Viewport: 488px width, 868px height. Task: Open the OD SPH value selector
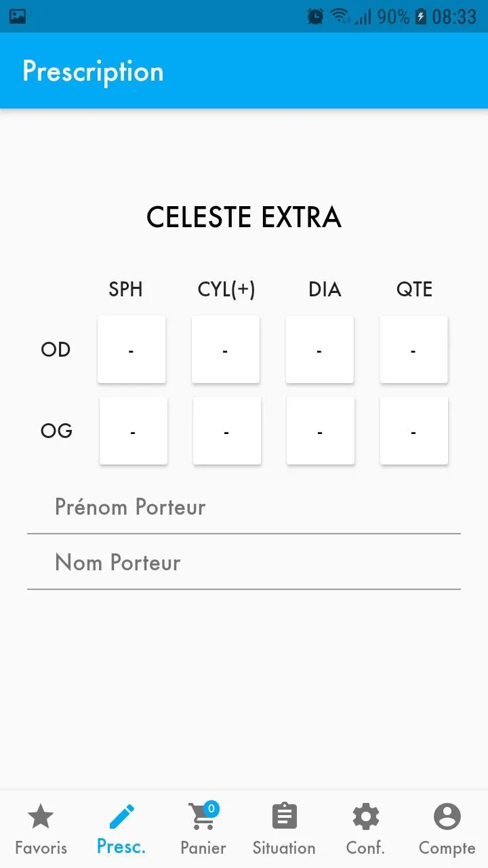pos(131,349)
